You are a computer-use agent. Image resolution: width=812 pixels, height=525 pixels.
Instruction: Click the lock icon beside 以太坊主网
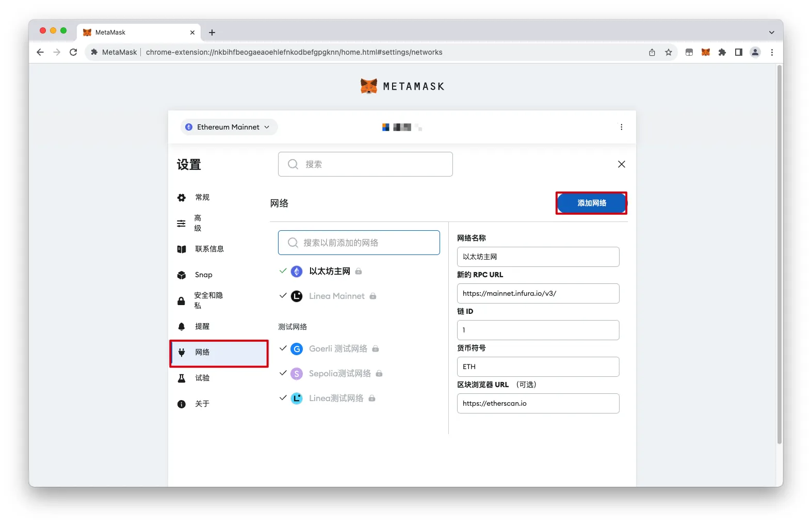(359, 272)
